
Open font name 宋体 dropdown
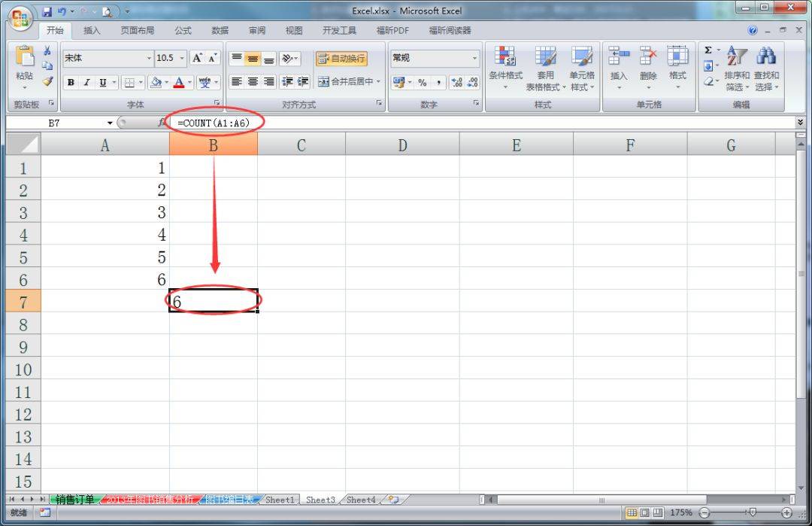[x=149, y=58]
